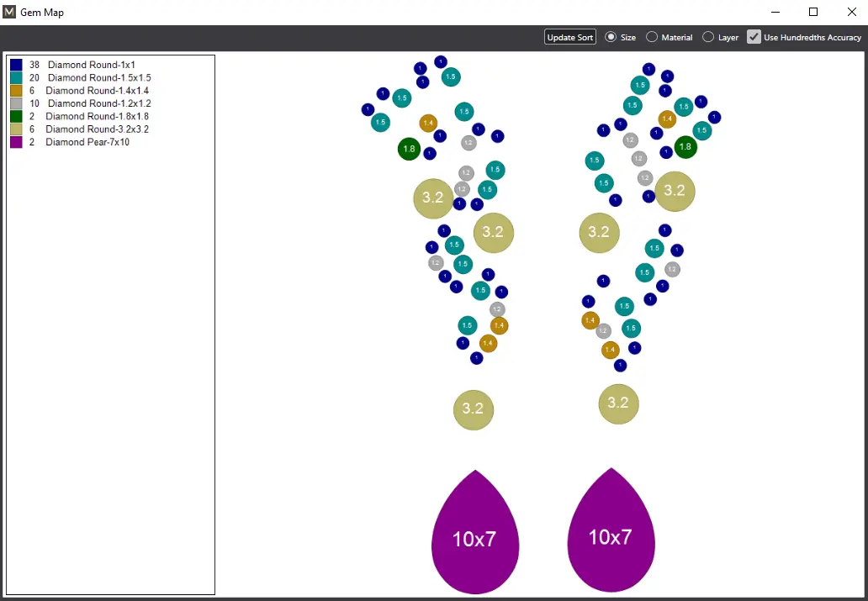Toggle Use Hundredths Accuracy checkbox
868x601 pixels.
(x=754, y=37)
